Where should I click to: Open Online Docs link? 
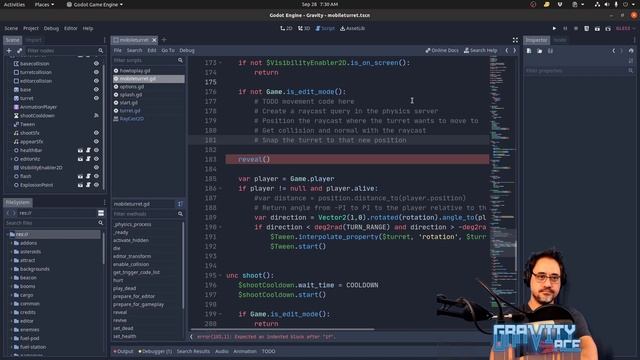442,51
